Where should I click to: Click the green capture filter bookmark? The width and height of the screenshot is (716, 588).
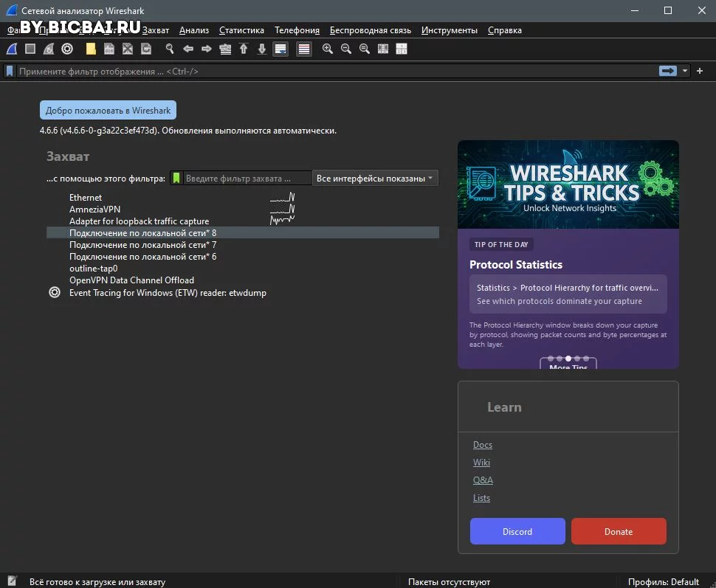[x=176, y=178]
